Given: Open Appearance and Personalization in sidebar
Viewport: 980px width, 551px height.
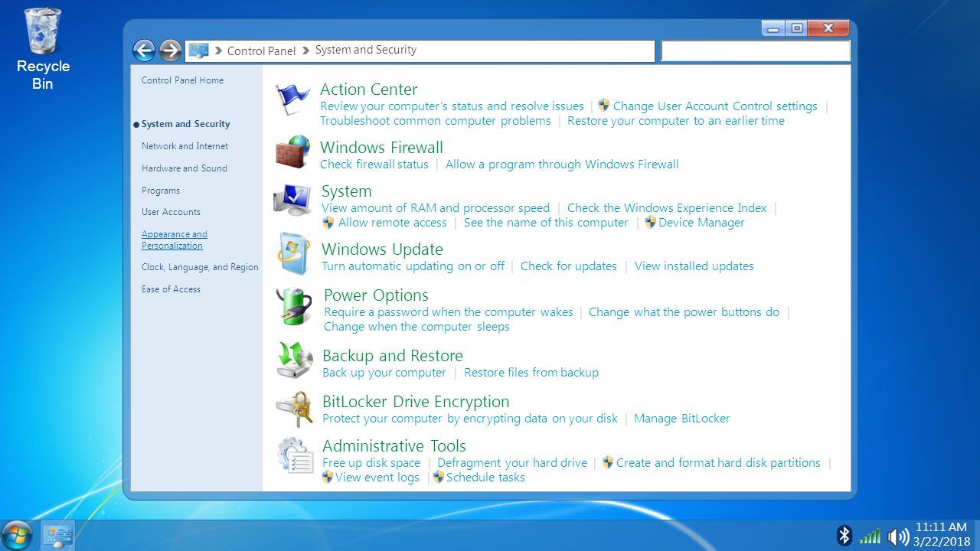Looking at the screenshot, I should (x=175, y=240).
